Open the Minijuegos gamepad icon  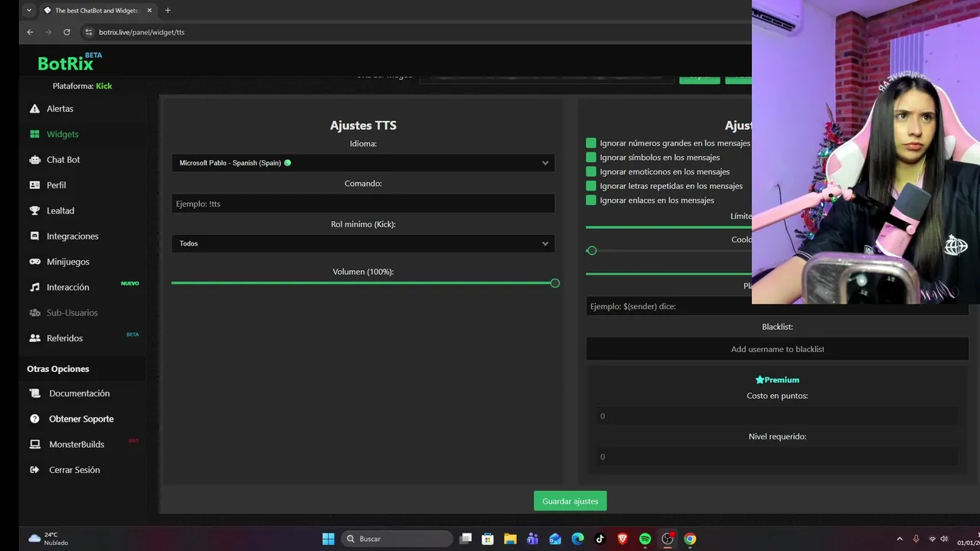coord(34,262)
